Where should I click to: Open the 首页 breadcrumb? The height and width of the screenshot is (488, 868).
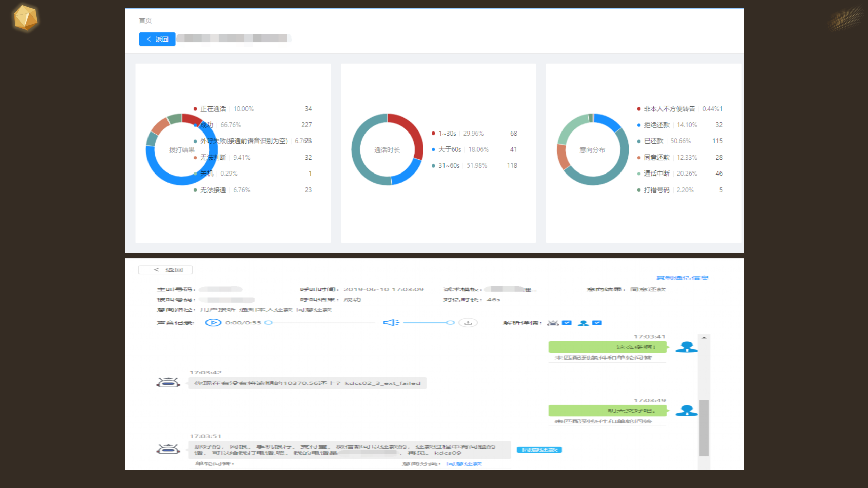pos(145,21)
